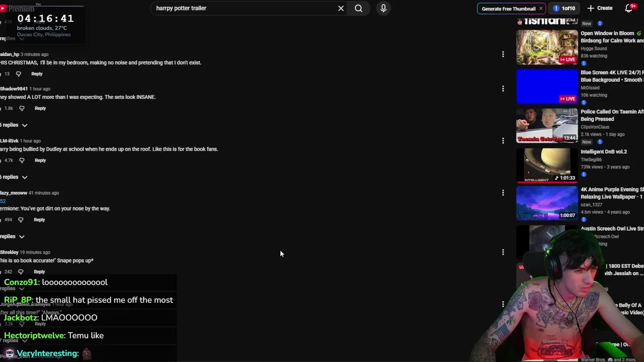The width and height of the screenshot is (644, 362).
Task: Click the YouTube Premium logo
Action: click(x=18, y=9)
